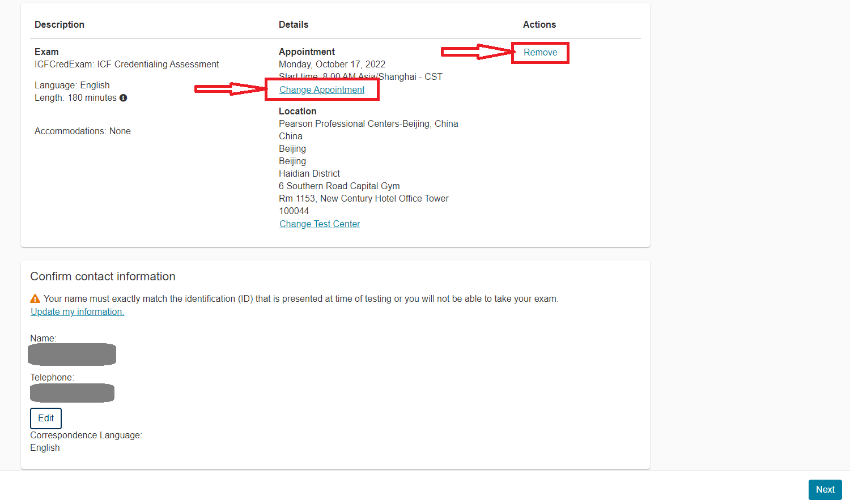
Task: Click the orange warning triangle icon
Action: click(35, 298)
